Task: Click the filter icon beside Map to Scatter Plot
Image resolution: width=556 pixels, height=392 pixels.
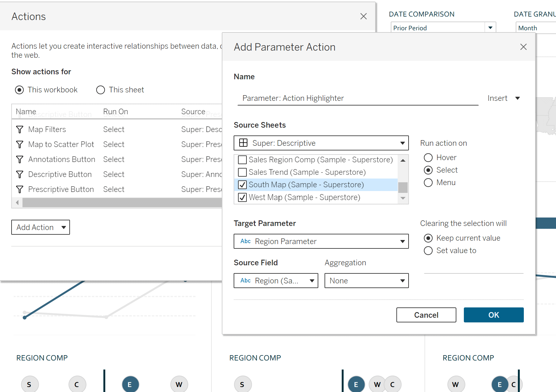Action: 20,145
